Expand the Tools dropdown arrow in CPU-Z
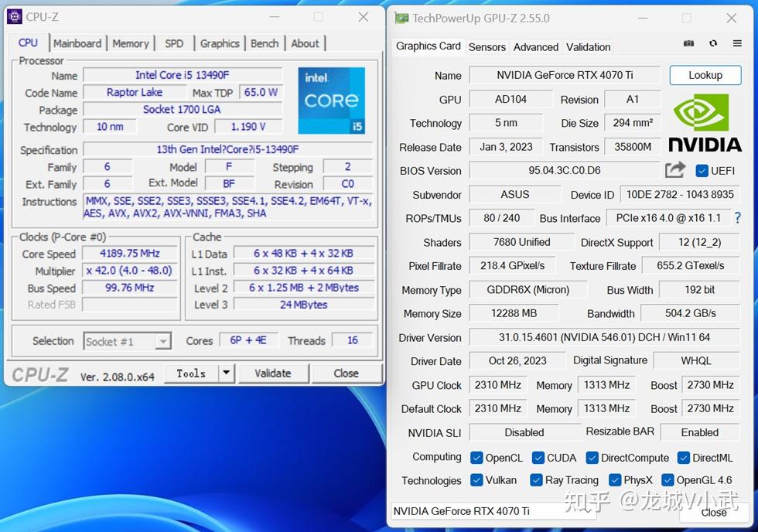This screenshot has height=532, width=758. click(x=226, y=373)
